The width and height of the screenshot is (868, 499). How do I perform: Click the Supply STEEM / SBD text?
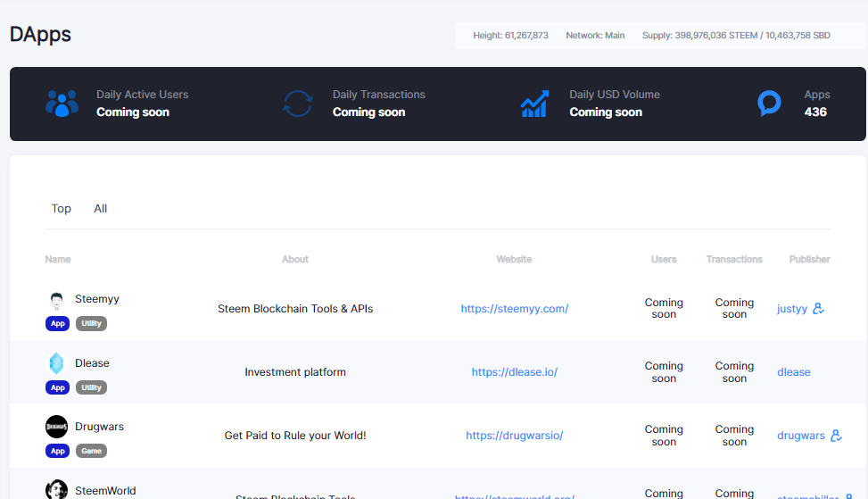tap(736, 36)
